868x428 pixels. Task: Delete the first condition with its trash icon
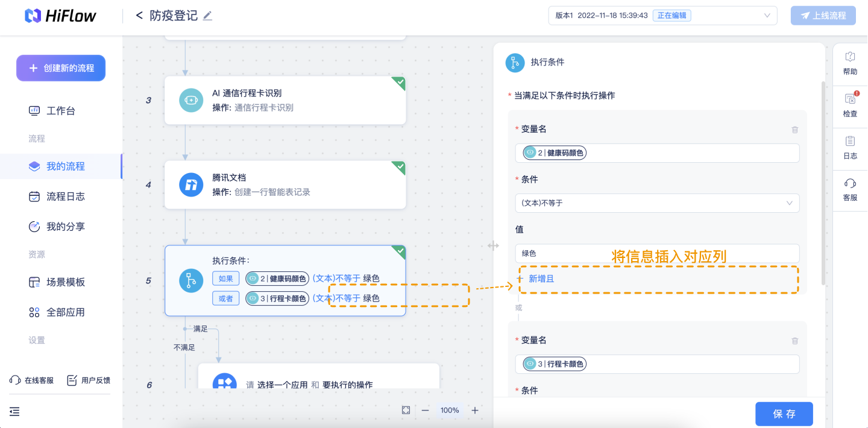coord(794,130)
